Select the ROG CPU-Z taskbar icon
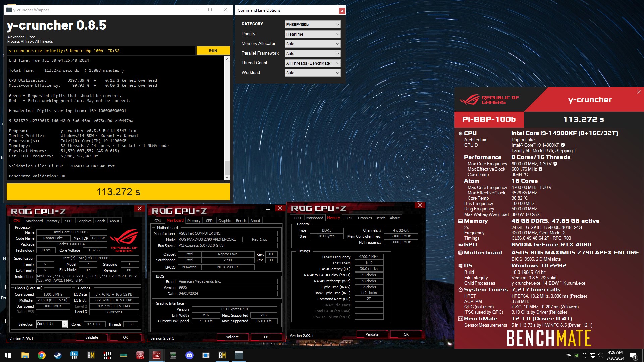Screen dimensions: 644x362 (x=157, y=355)
